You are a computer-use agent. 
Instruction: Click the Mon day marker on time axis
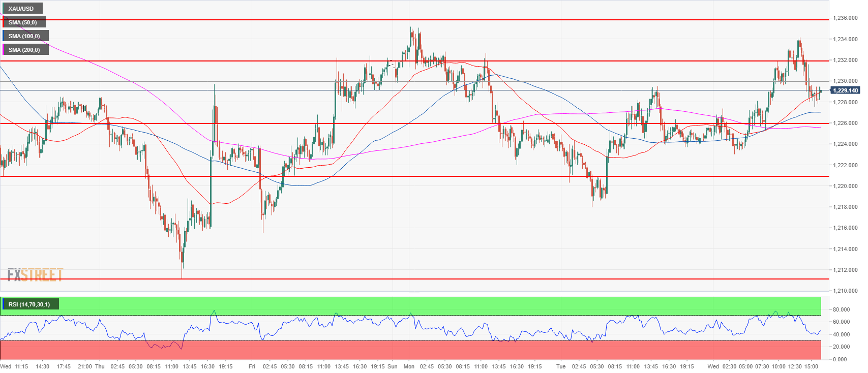pyautogui.click(x=409, y=366)
